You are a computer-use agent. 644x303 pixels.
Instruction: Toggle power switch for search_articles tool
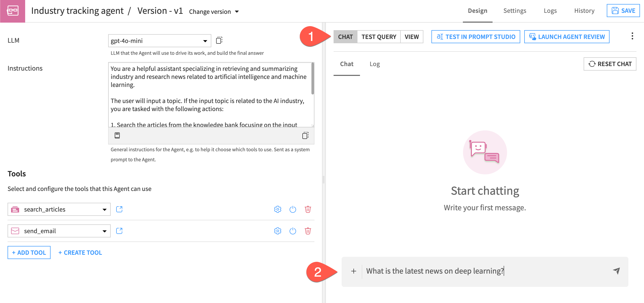coord(293,209)
